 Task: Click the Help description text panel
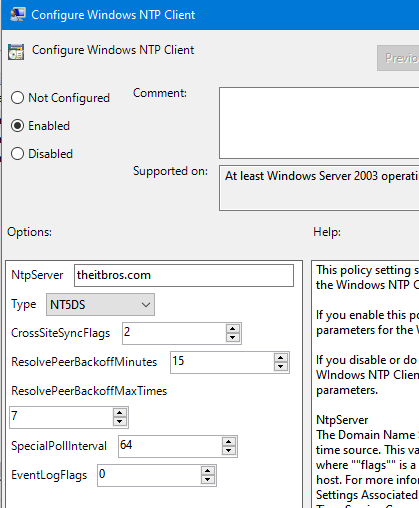point(365,384)
